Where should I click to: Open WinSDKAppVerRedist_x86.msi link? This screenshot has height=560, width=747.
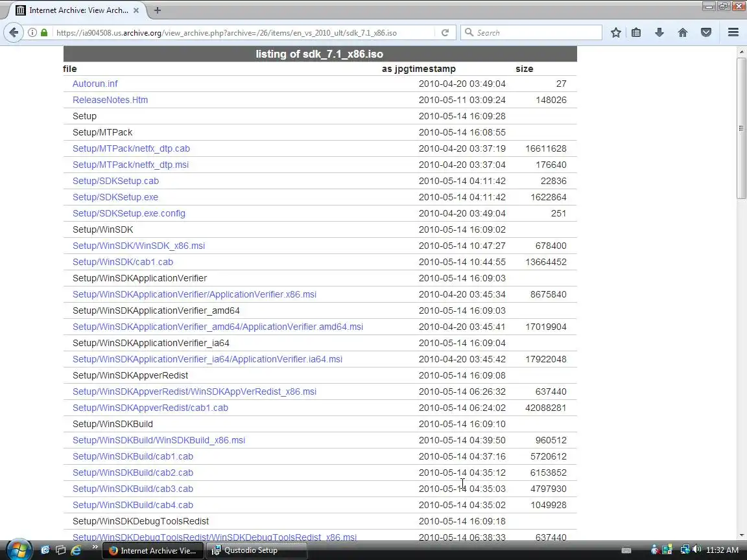[x=195, y=391]
